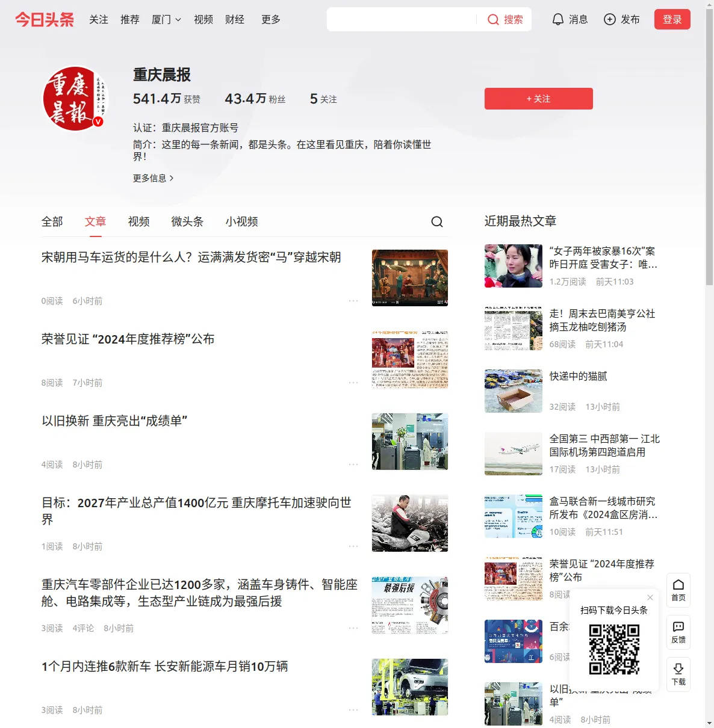714x728 pixels.
Task: Open more options for 以旧换新 article
Action: point(353,464)
